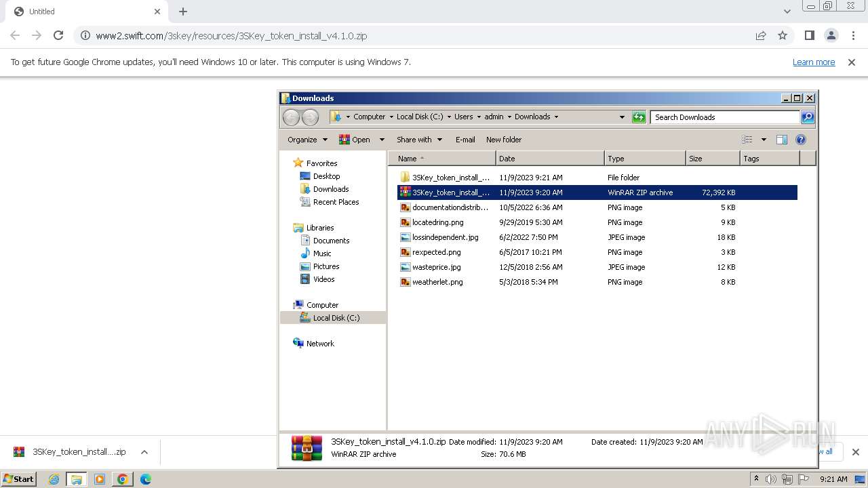This screenshot has width=868, height=488.
Task: Open the Share with menu
Action: tap(419, 140)
